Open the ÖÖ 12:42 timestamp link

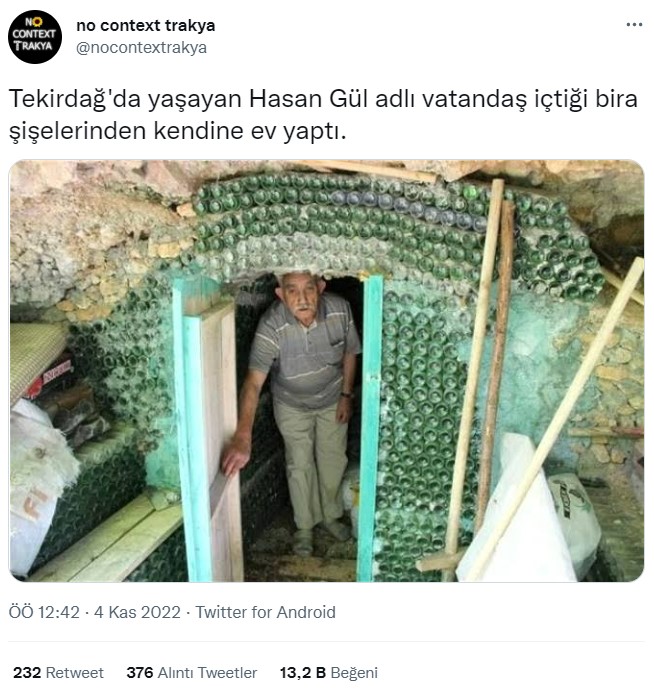[x=44, y=612]
